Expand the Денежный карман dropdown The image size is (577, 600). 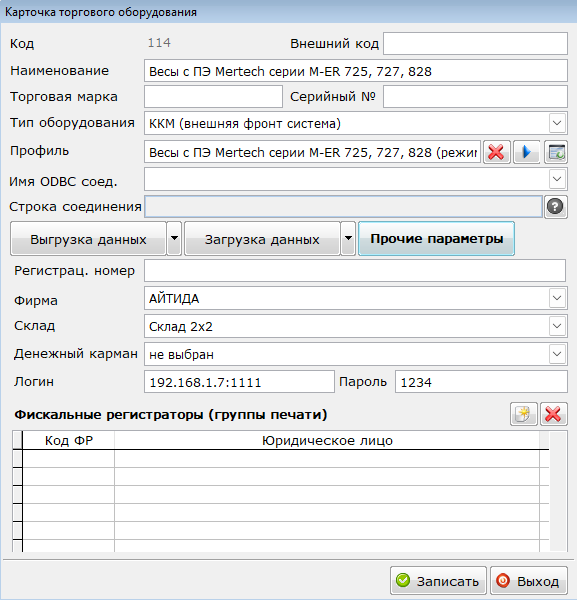coord(557,354)
